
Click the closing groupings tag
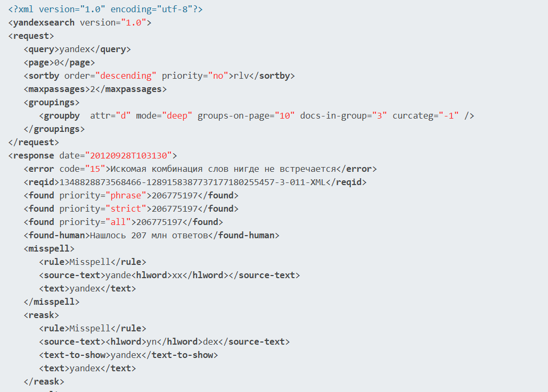coord(54,129)
